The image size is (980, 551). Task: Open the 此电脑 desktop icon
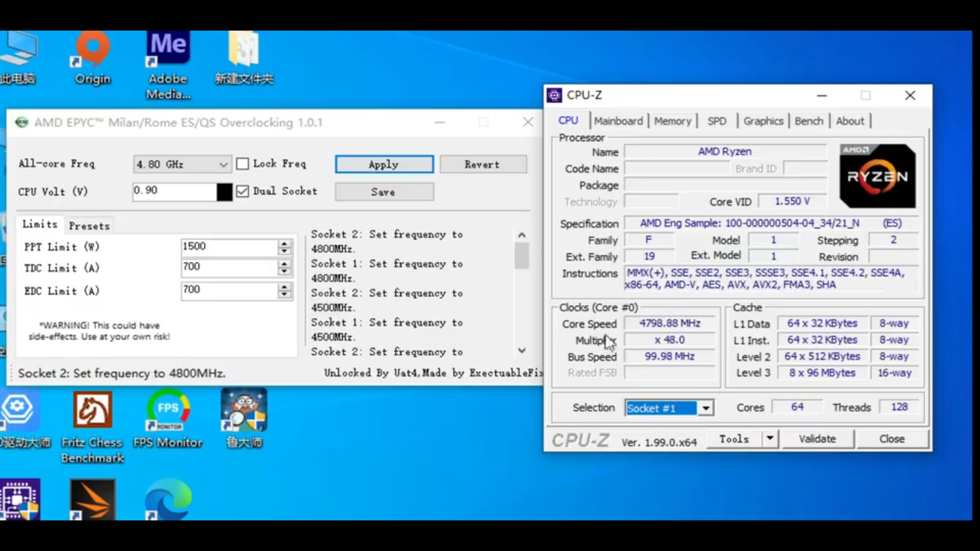(x=18, y=57)
